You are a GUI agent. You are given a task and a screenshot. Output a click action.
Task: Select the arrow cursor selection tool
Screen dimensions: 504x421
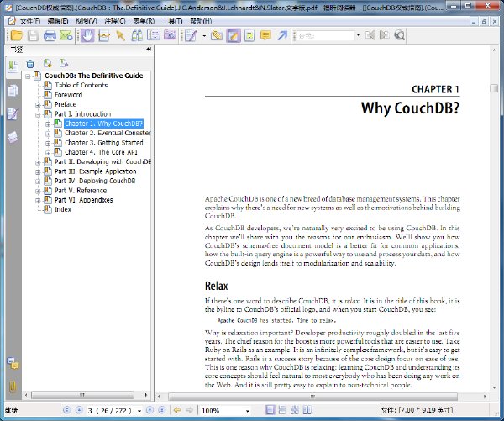[x=121, y=35]
